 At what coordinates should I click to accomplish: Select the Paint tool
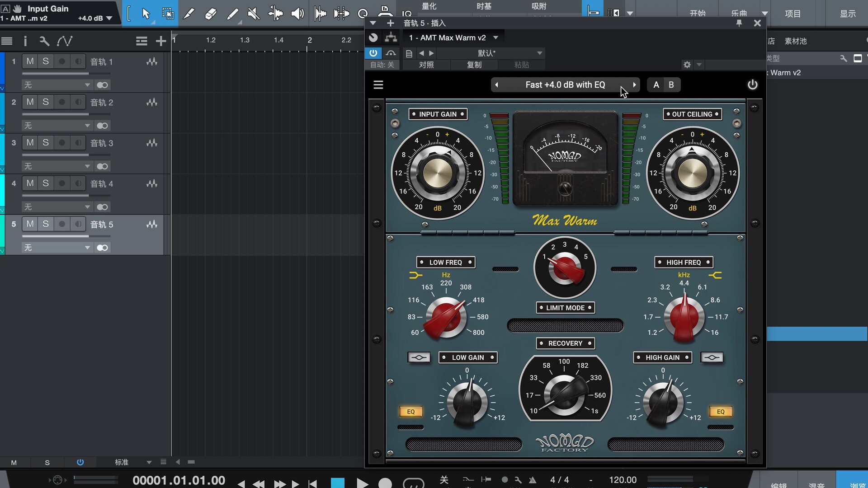(x=232, y=14)
